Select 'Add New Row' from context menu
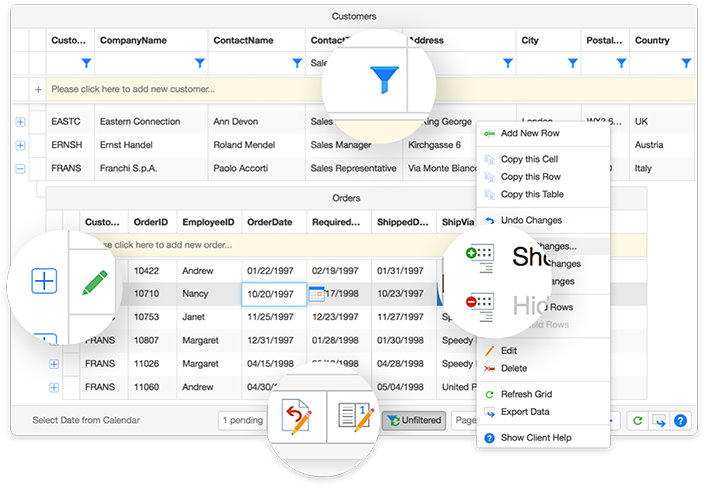704x486 pixels. 531,133
